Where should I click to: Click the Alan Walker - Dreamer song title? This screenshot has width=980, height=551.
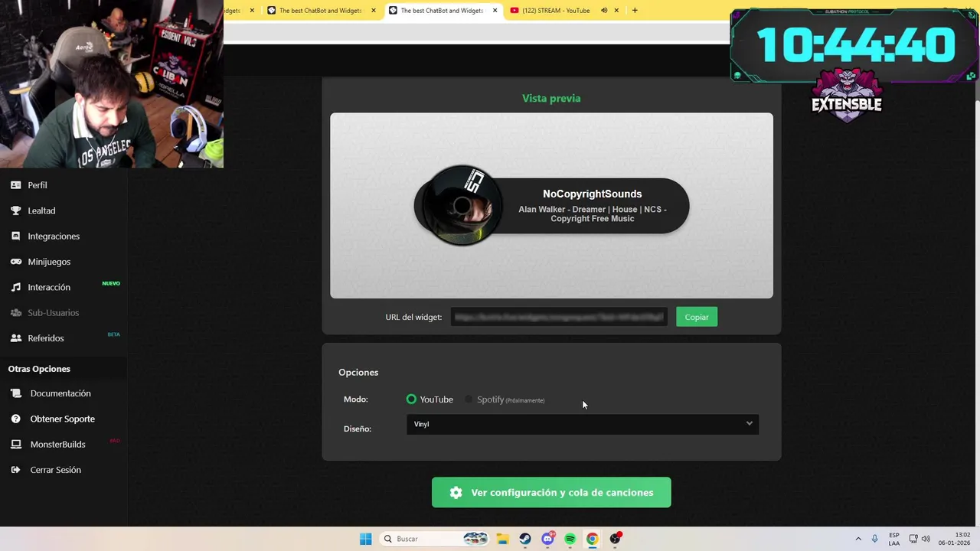(593, 214)
